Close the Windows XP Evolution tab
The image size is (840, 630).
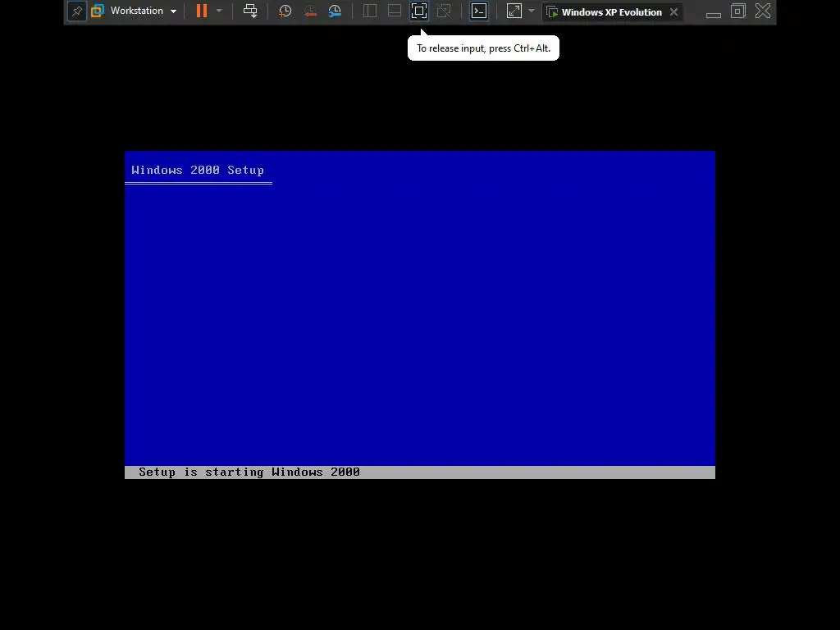pyautogui.click(x=674, y=11)
